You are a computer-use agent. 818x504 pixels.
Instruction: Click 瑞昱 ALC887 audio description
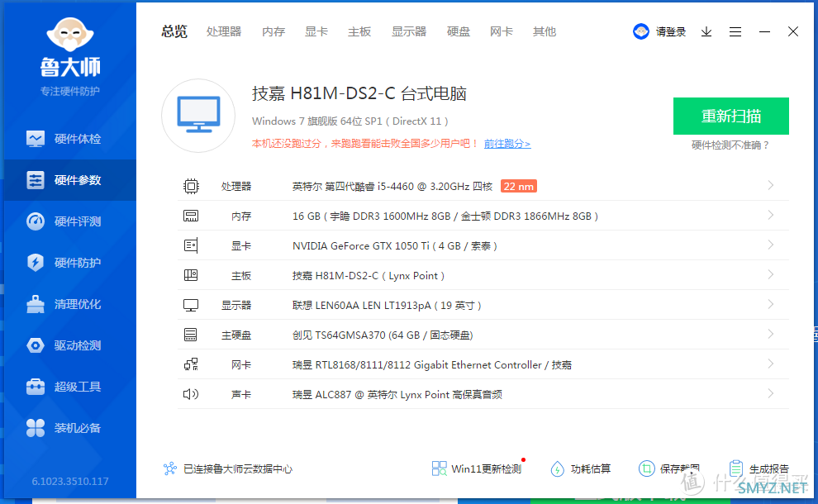point(397,394)
